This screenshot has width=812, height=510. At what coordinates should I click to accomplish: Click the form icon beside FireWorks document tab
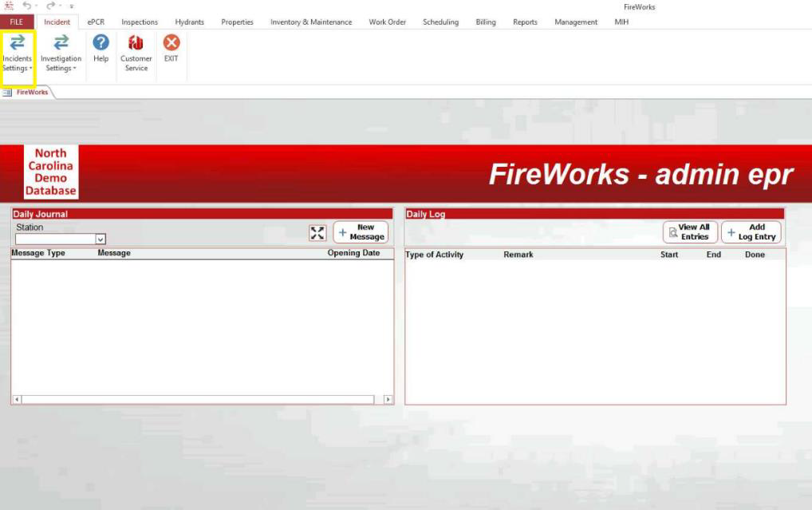[x=7, y=93]
